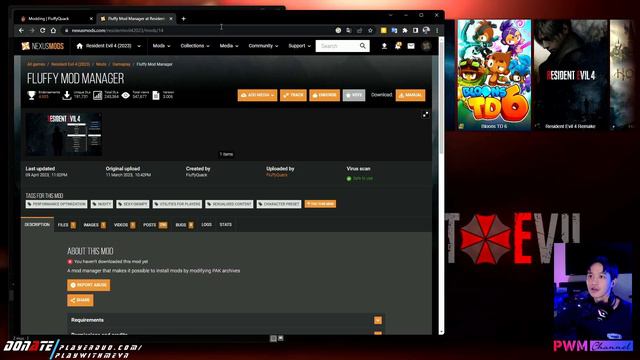Click the grey Vote button
This screenshot has width=640, height=360.
pos(354,95)
